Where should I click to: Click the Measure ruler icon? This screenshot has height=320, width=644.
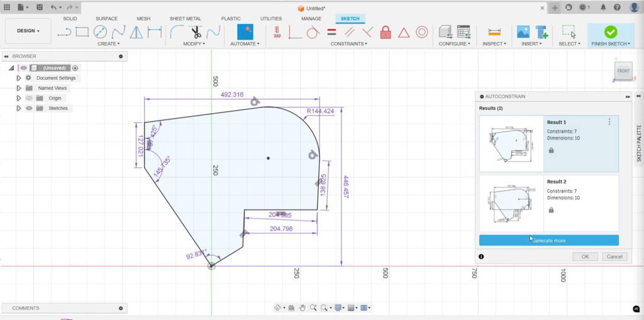click(494, 32)
